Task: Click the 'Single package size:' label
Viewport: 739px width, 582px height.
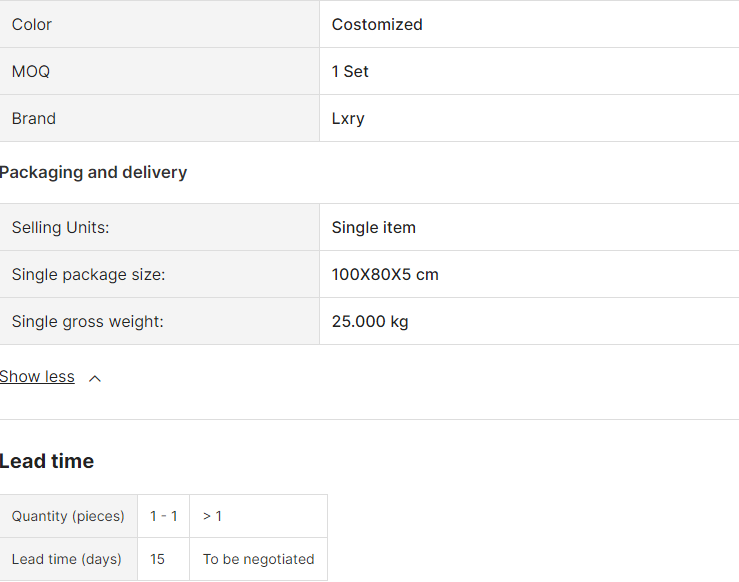Action: point(88,274)
